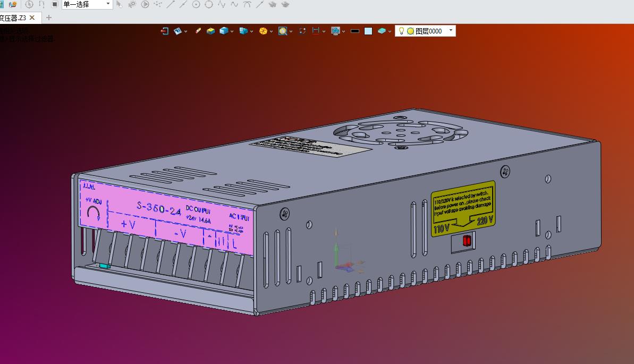
Task: Click the red 110V/220V voltage switch
Action: [x=467, y=241]
